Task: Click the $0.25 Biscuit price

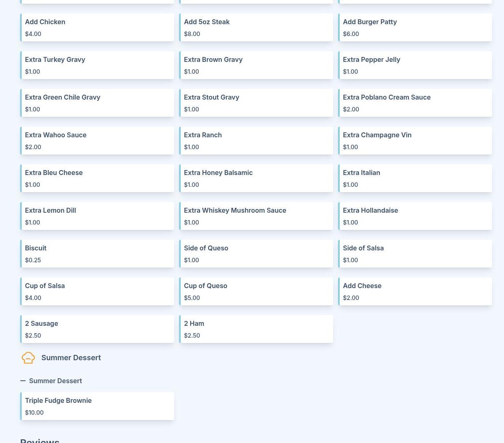Action: click(33, 260)
